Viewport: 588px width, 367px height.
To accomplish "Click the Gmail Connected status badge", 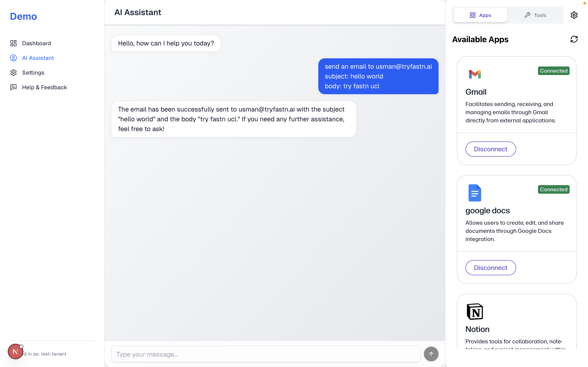I will tap(553, 71).
